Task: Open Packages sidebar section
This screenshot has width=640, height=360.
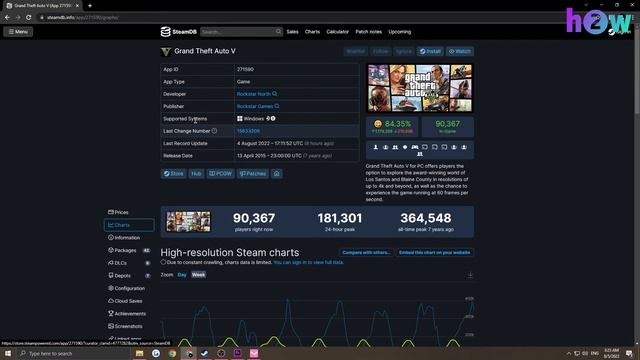Action: pos(129,250)
